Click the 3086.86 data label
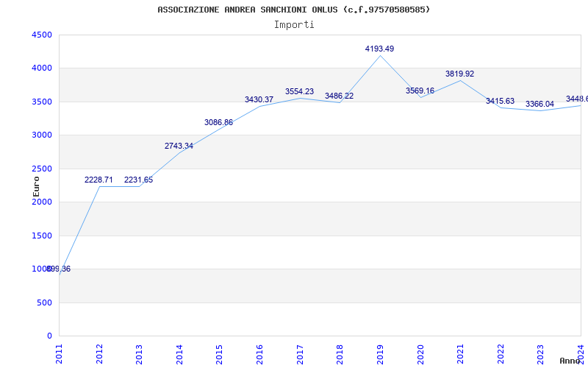 218,123
